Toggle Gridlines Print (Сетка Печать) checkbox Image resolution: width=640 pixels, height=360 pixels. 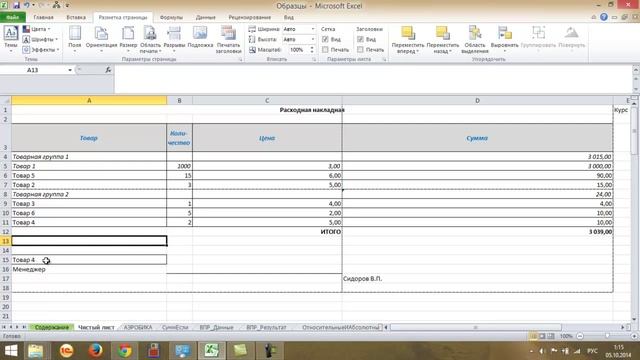pyautogui.click(x=325, y=49)
